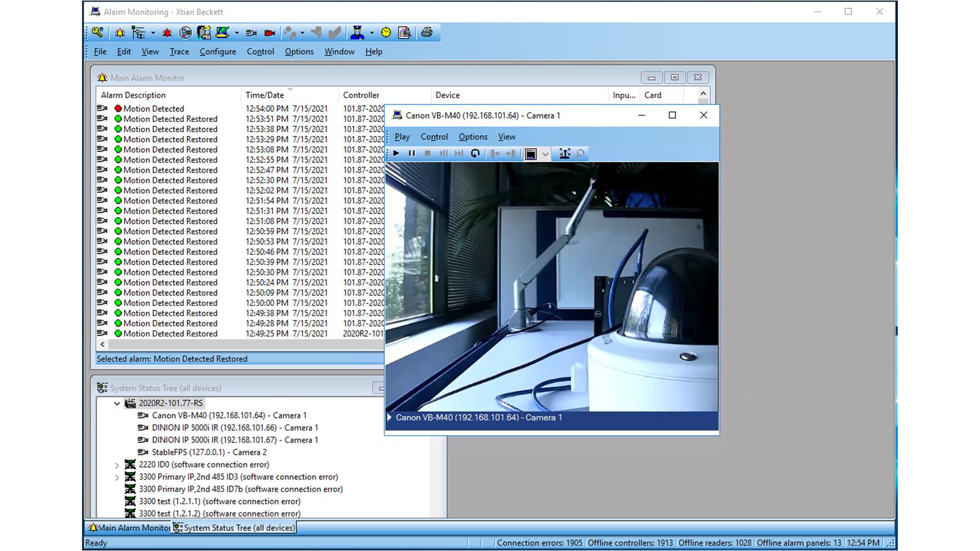980x551 pixels.
Task: Select DINION IP 5000i IR (192.168.101.67) camera
Action: click(x=235, y=440)
